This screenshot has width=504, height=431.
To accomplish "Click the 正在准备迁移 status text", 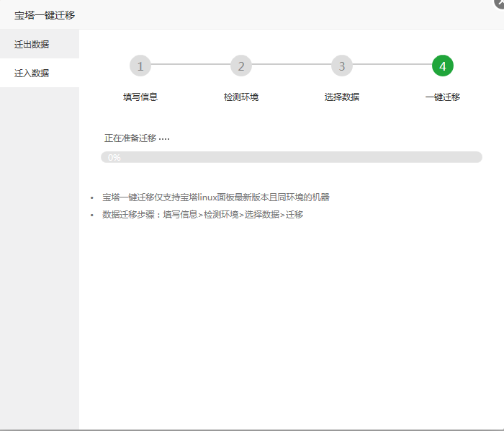I will [x=137, y=138].
